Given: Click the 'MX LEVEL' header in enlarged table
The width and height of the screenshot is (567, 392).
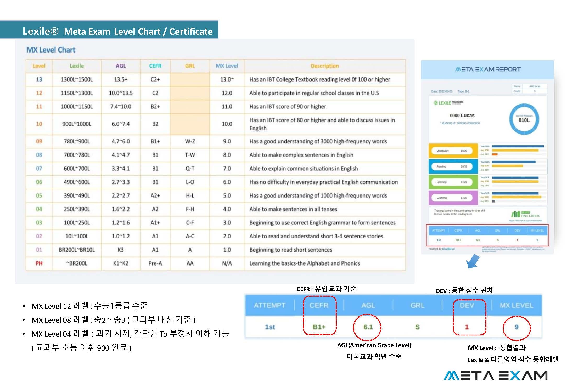Looking at the screenshot, I should [x=516, y=305].
